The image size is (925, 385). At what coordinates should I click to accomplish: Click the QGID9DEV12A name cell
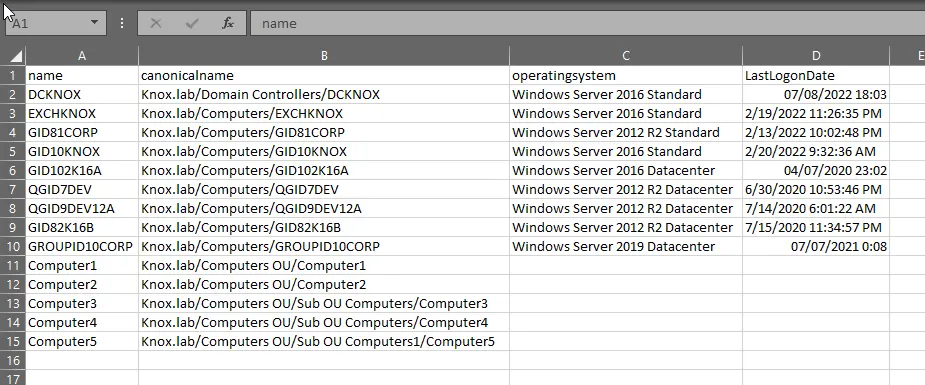tap(82, 208)
